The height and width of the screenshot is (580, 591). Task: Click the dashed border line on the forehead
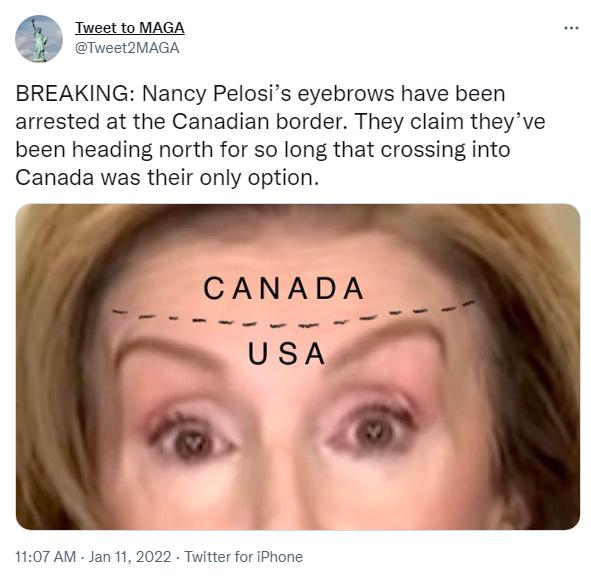tap(293, 315)
